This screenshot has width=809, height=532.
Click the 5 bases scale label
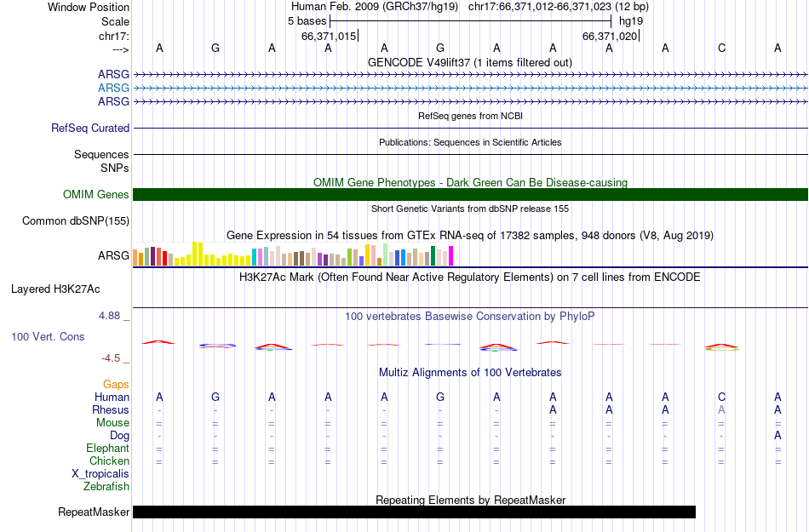coord(307,21)
